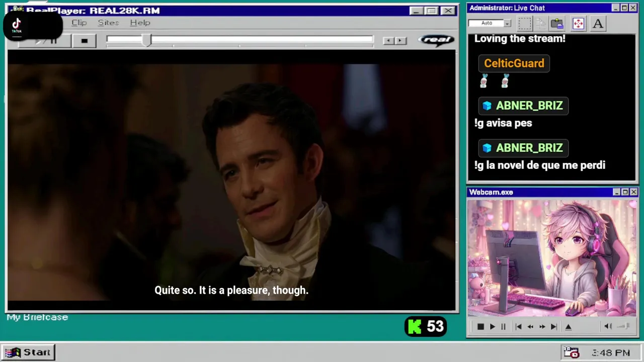
Task: Click the emoji icons under CelticGuard
Action: coord(494,81)
